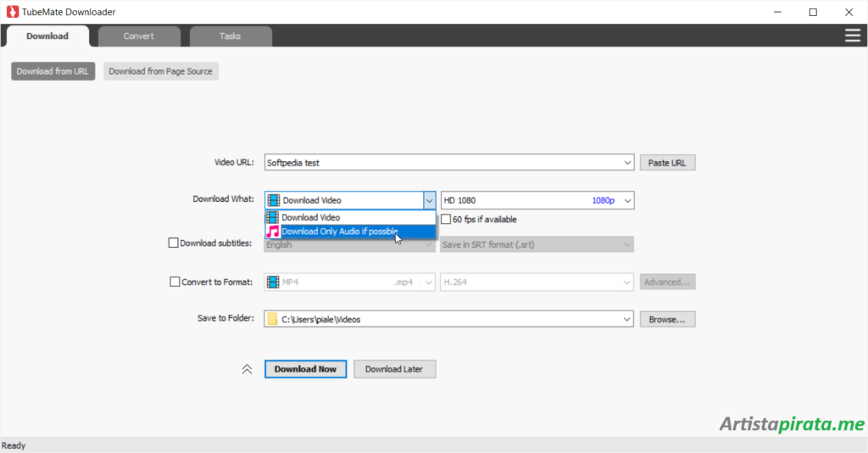Click the Ready status bar text
The width and height of the screenshot is (868, 453).
(14, 445)
